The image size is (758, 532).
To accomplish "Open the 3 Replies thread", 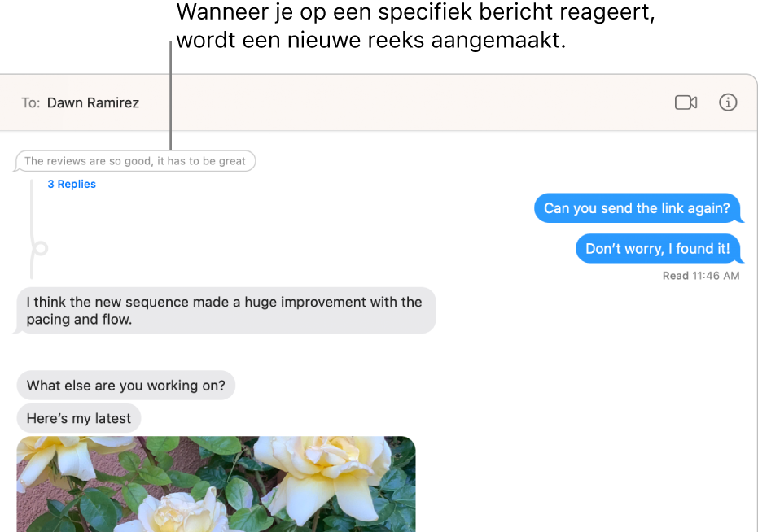I will 72,184.
